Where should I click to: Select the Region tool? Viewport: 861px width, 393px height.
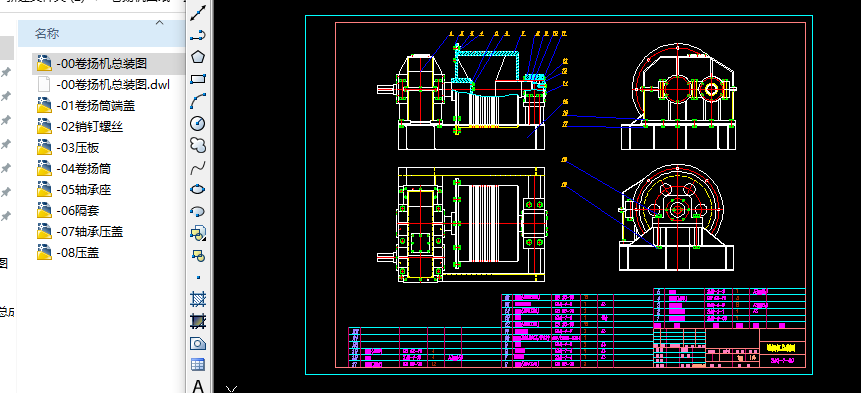(198, 344)
